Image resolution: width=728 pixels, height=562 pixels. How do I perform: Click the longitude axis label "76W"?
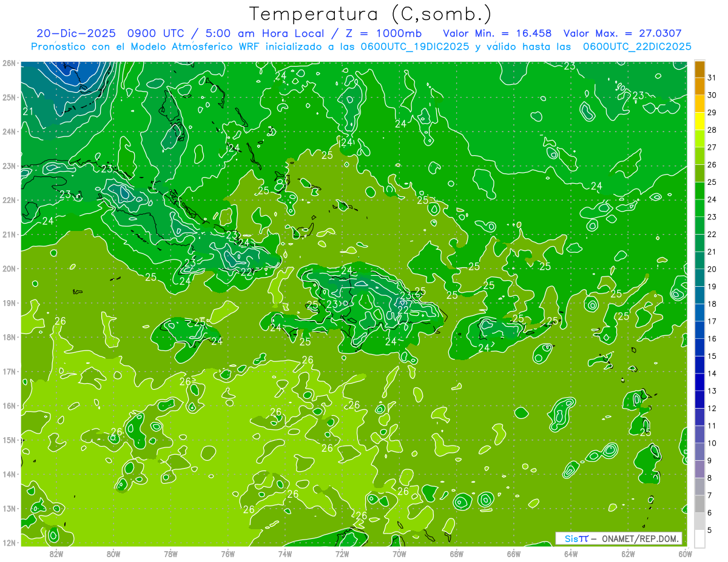[x=227, y=554]
